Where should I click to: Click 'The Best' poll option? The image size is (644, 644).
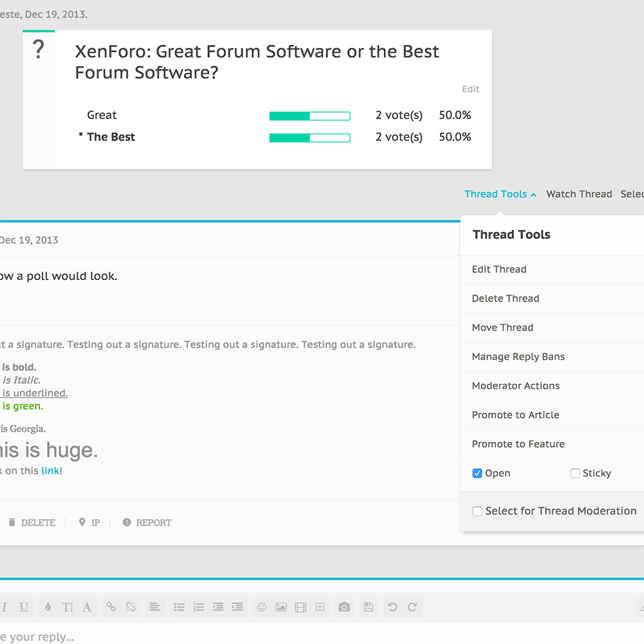[x=111, y=137]
